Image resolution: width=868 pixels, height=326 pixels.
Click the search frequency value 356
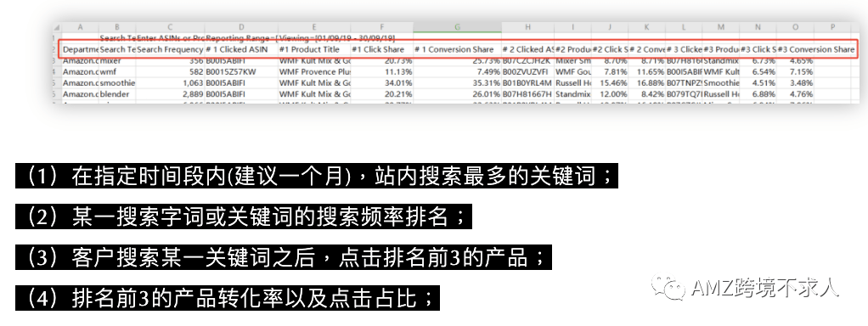pos(170,60)
